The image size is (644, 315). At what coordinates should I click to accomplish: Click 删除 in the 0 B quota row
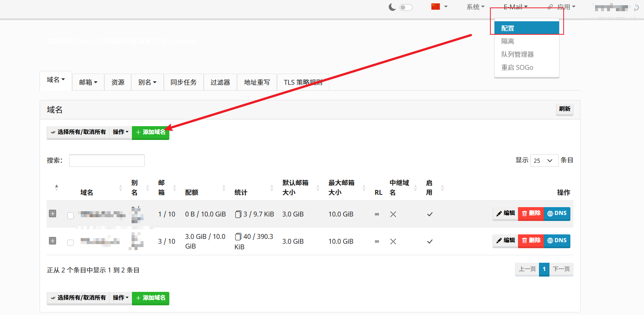pyautogui.click(x=531, y=213)
